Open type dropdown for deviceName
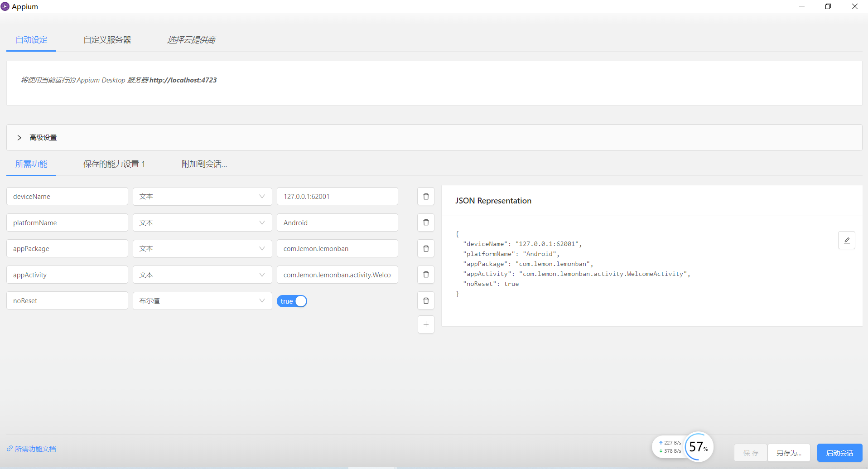Image resolution: width=868 pixels, height=469 pixels. point(202,196)
